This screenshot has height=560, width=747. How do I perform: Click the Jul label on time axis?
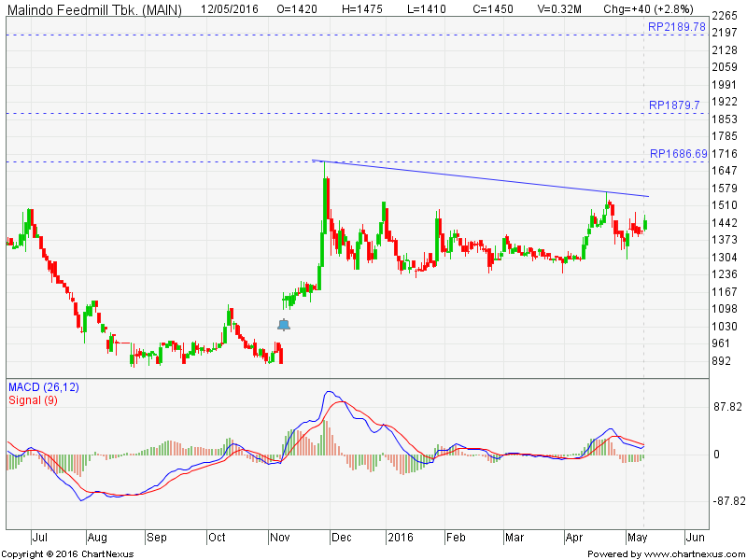(40, 538)
